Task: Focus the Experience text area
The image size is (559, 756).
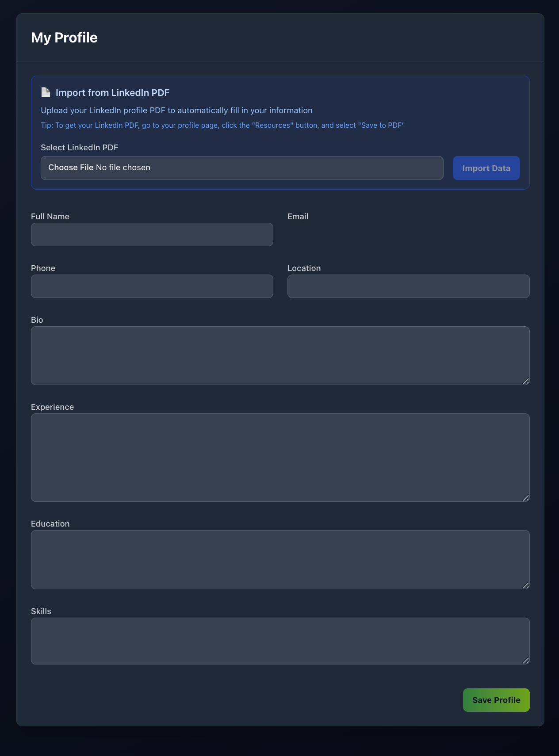Action: 280,457
